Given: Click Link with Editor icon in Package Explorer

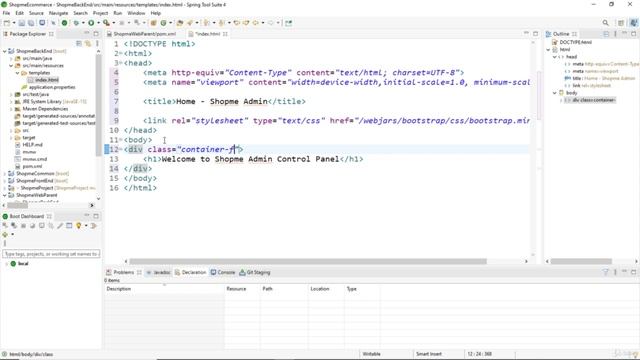Looking at the screenshot, I should (88, 43).
